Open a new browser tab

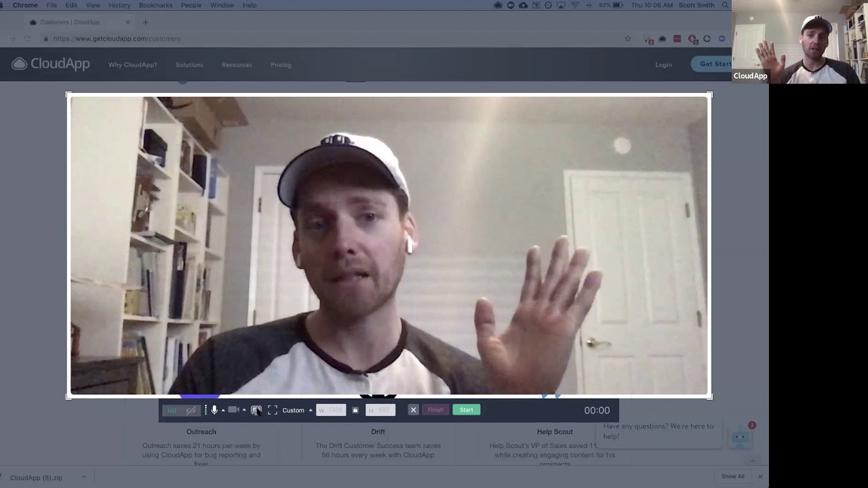145,22
